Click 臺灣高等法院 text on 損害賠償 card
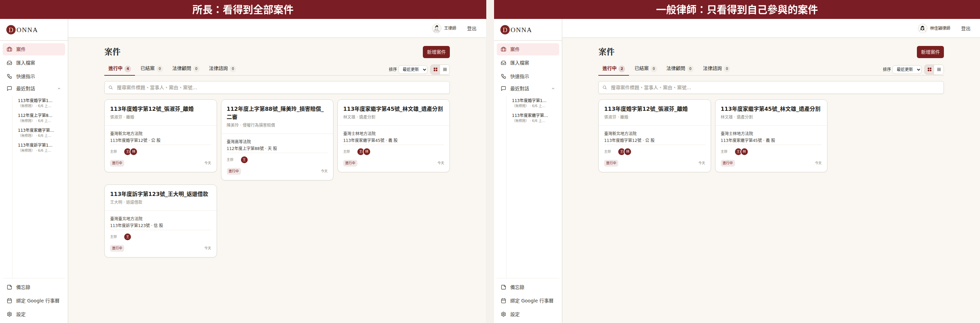Viewport: 980px width, 323px height. pos(239,142)
